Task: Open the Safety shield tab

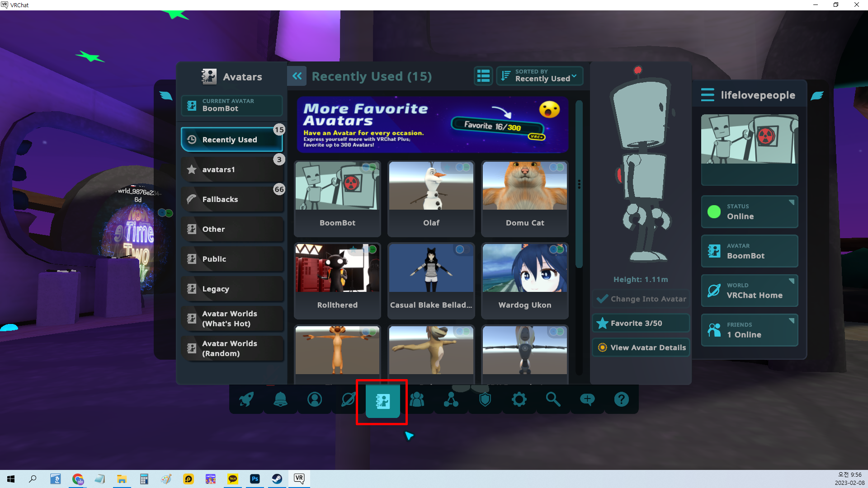Action: 485,399
